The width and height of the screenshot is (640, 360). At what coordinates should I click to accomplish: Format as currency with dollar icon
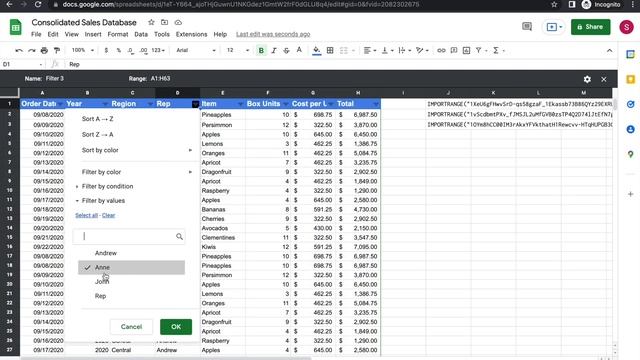[106, 50]
